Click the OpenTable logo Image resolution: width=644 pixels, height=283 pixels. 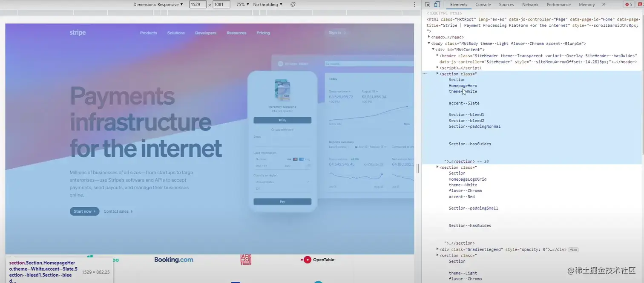coord(318,260)
